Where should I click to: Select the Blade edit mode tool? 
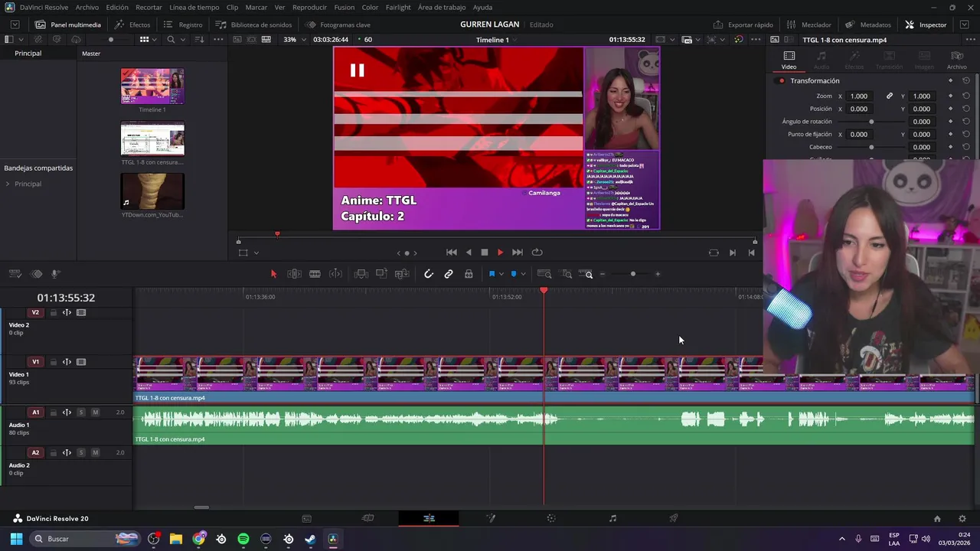pos(315,274)
